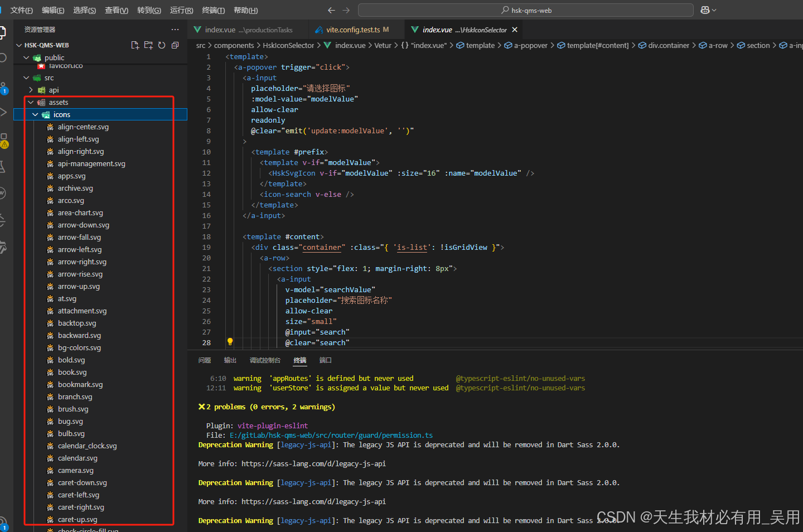This screenshot has width=803, height=532.
Task: Switch to vite.config.test.ts tab
Action: point(353,30)
